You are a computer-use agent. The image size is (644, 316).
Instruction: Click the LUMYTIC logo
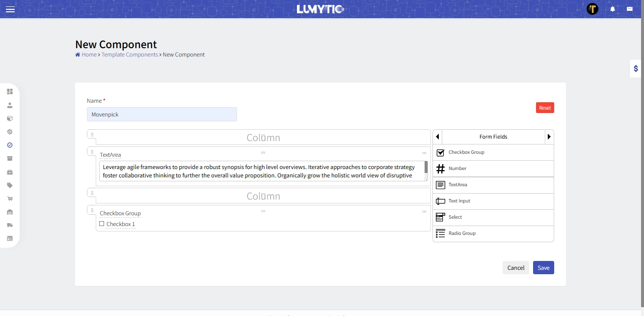click(x=321, y=9)
